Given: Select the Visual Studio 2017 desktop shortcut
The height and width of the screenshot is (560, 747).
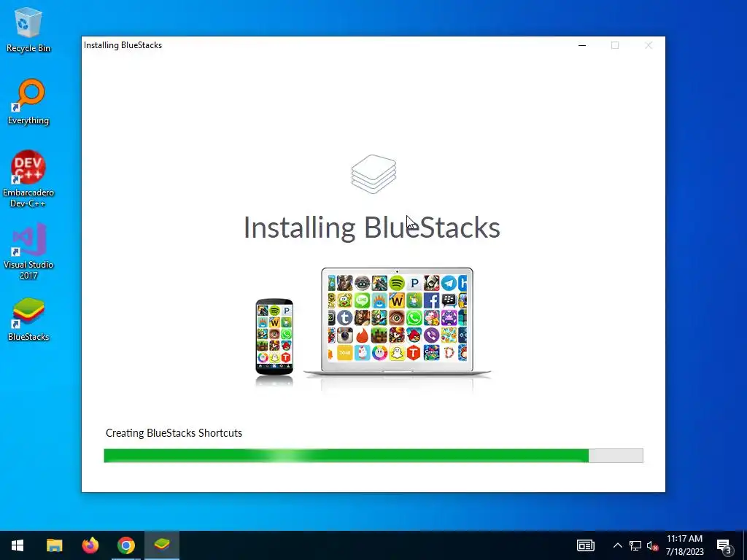Looking at the screenshot, I should 28,251.
